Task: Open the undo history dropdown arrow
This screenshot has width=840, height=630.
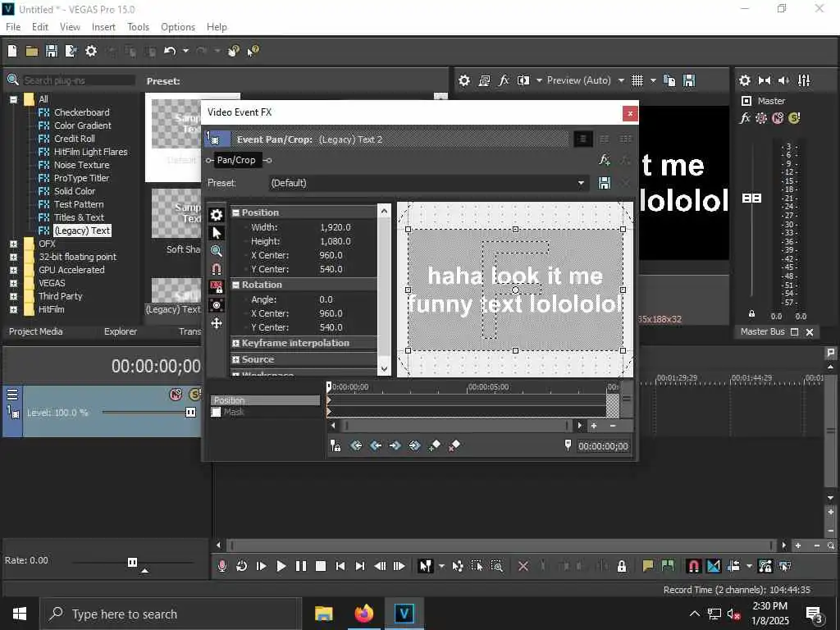Action: tap(185, 51)
